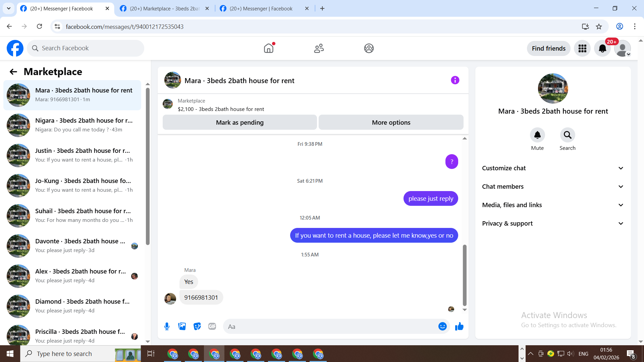
Task: Search within the conversation
Action: click(567, 135)
